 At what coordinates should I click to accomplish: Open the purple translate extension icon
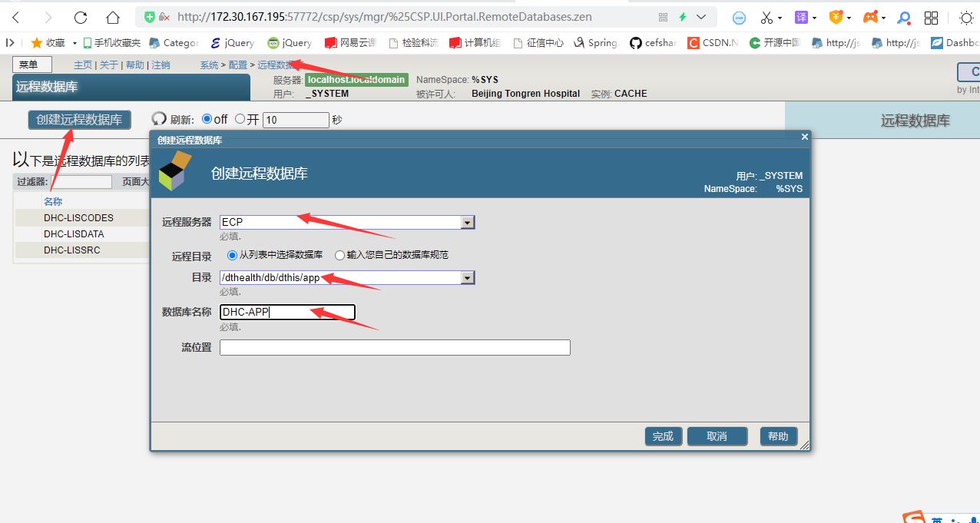point(801,17)
